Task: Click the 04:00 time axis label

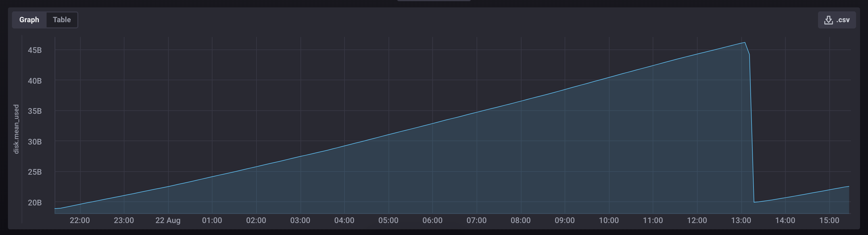Action: (344, 220)
